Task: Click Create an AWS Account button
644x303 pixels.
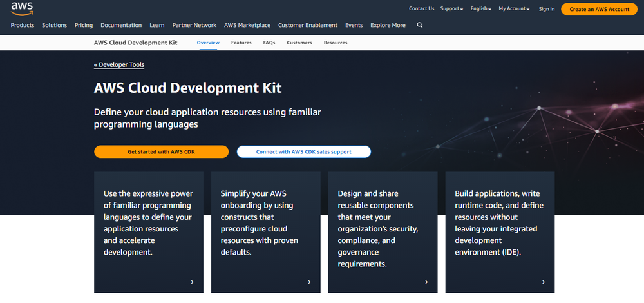Action: [599, 9]
